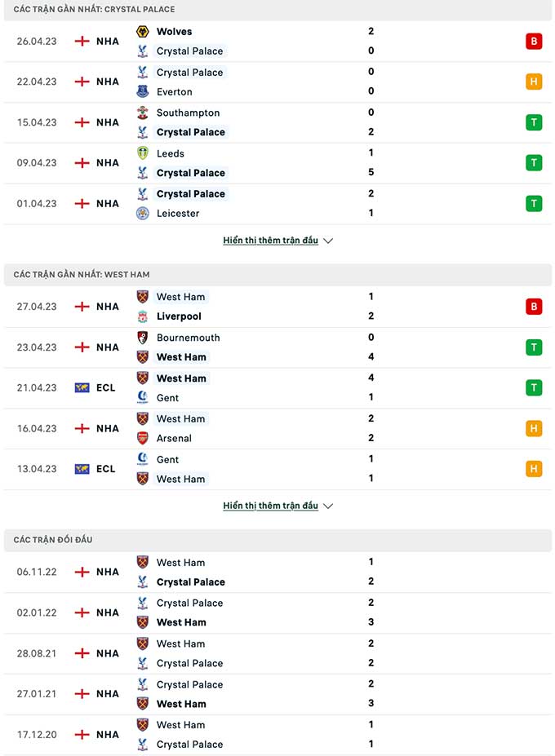This screenshot has width=555, height=756.
Task: Click the ECL flag icon for 21.04.23
Action: pyautogui.click(x=82, y=387)
